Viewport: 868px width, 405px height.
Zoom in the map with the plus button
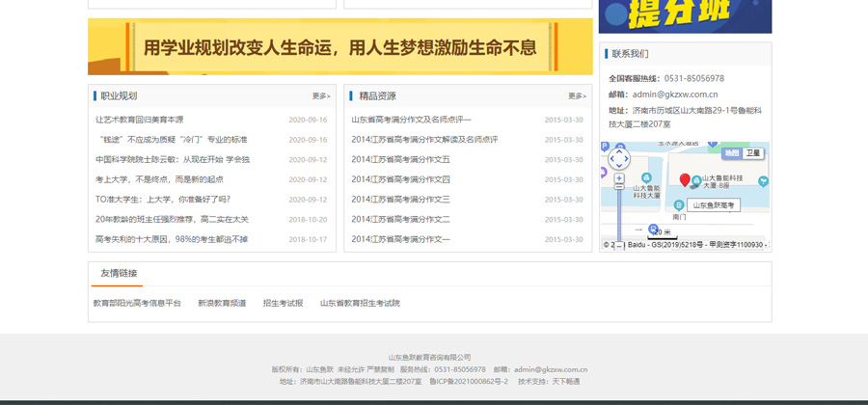[x=619, y=178]
